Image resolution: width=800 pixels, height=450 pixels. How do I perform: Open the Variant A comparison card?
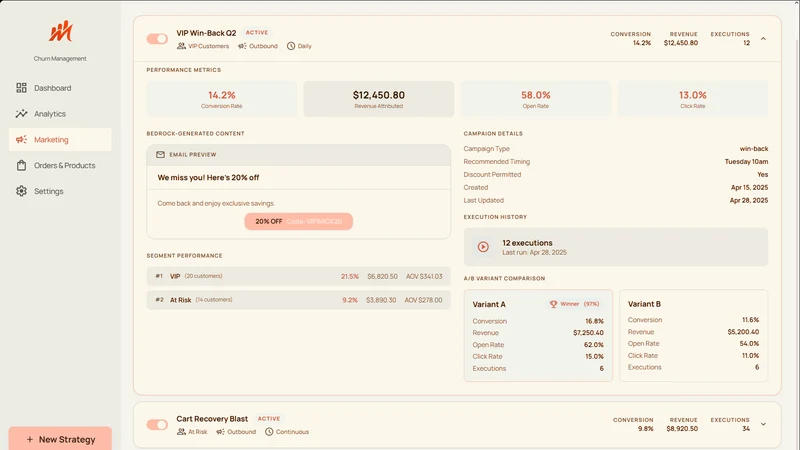coord(538,336)
